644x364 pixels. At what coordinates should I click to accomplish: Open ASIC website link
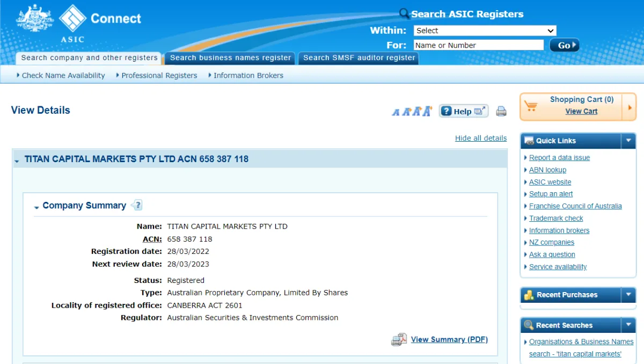[550, 182]
